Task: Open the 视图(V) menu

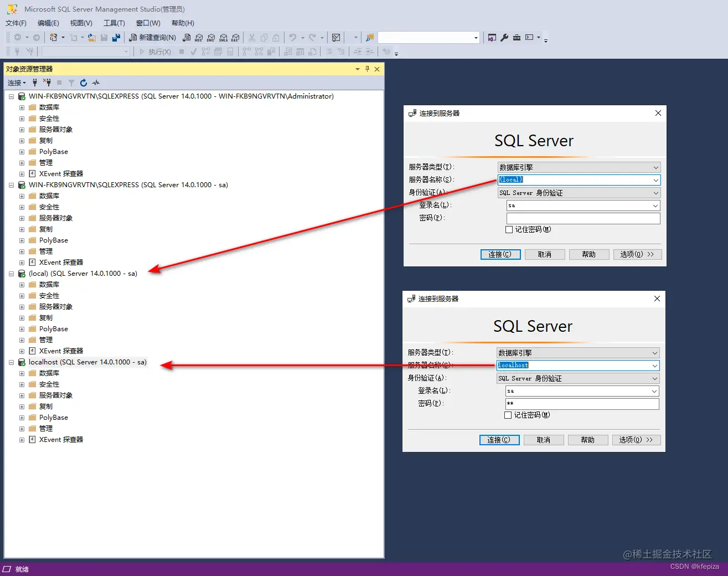Action: point(81,23)
